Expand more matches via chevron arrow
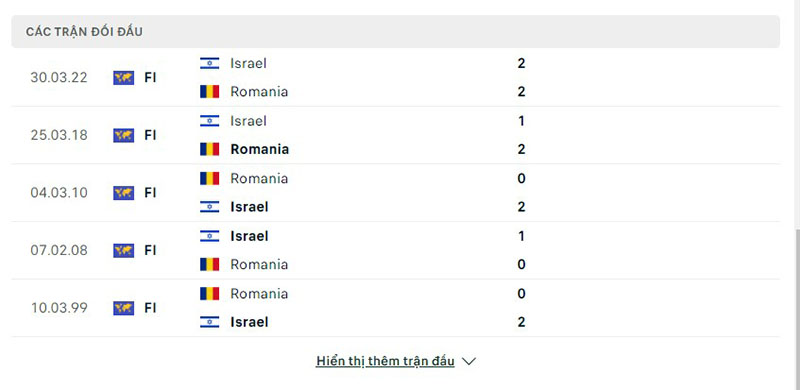 pos(468,361)
